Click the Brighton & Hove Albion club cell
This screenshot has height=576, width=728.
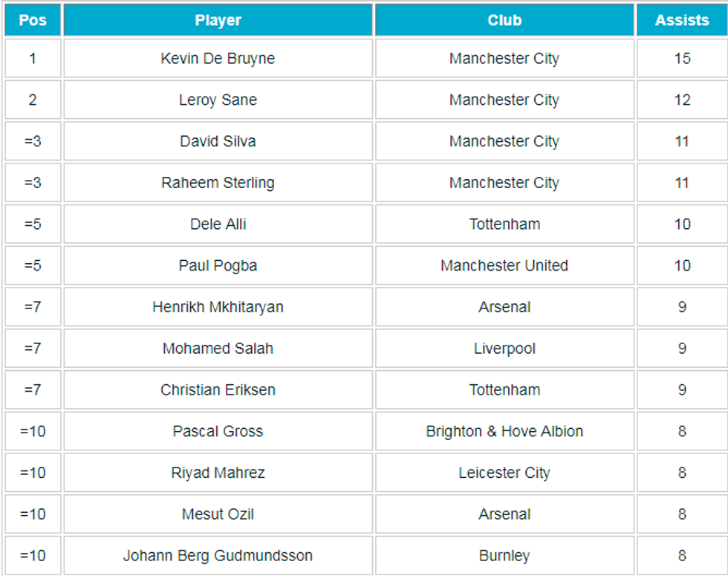click(504, 431)
